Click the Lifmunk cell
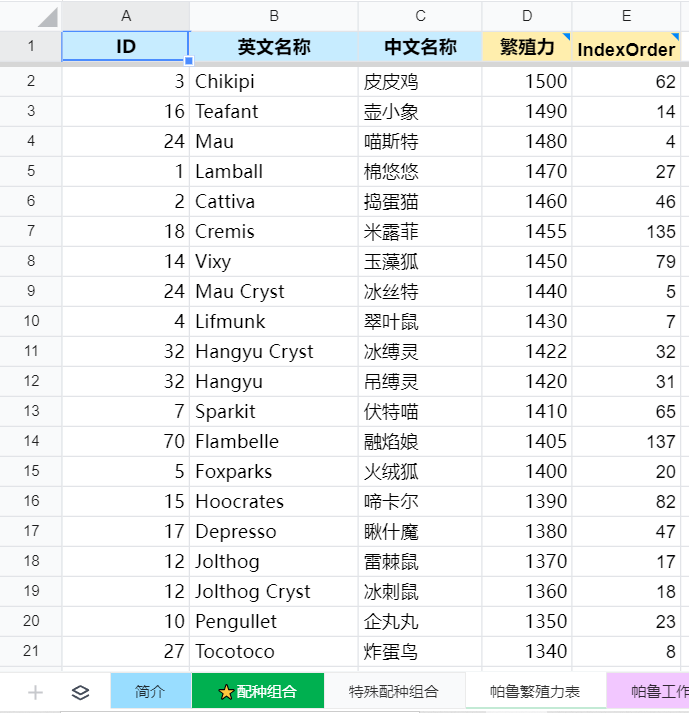The image size is (689, 713). 274,321
